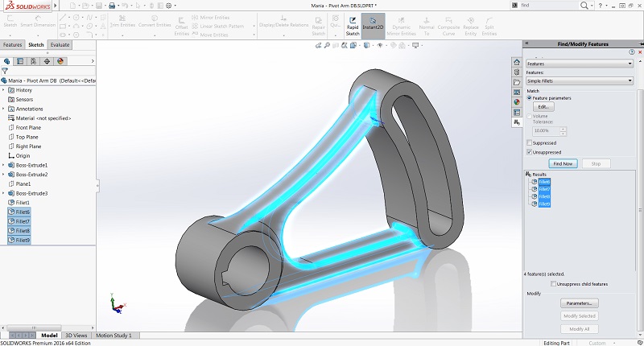The image size is (644, 346).
Task: Open the Motion Study 1 tab
Action: click(x=112, y=335)
